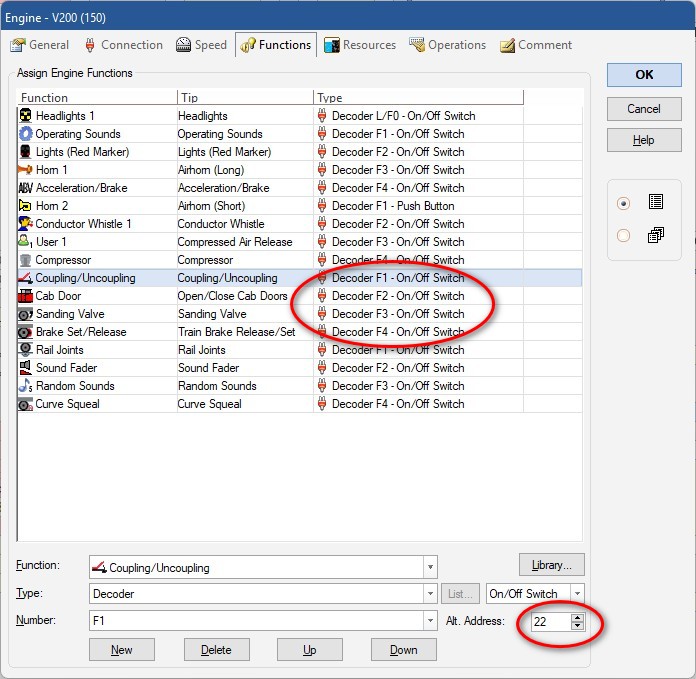Viewport: 696px width, 679px height.
Task: Select the list view radio button
Action: pyautogui.click(x=623, y=204)
